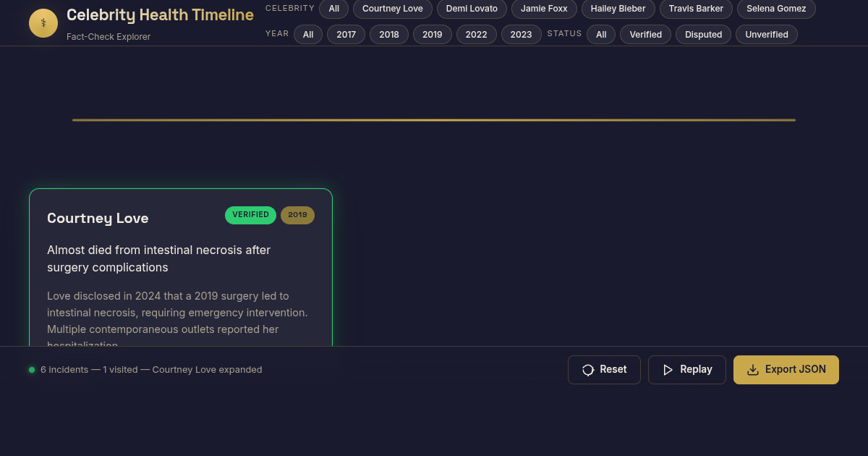868x456 pixels.
Task: Click the STATUS filter label
Action: (564, 33)
